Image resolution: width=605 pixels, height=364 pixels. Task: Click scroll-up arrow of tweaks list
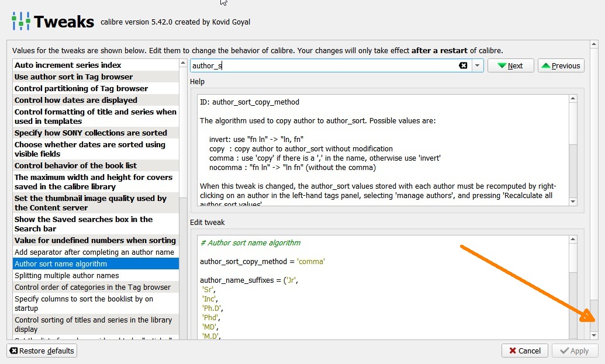(183, 63)
